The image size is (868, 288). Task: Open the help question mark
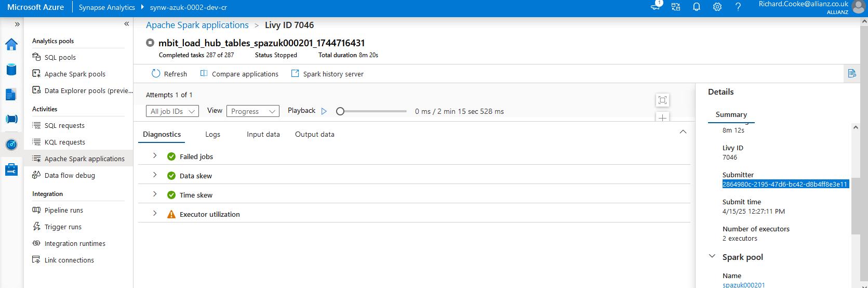[x=738, y=7]
